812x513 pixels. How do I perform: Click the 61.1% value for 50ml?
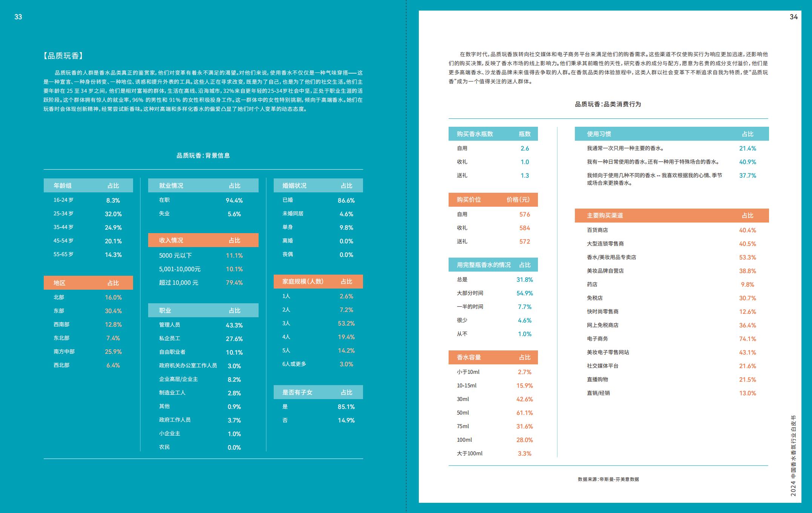pos(525,413)
